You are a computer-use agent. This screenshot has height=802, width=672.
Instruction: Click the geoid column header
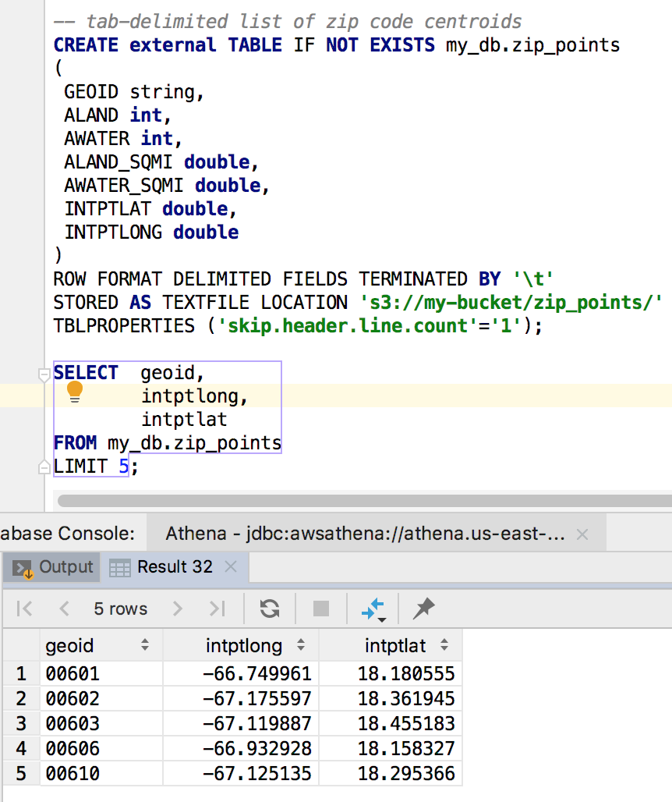(101, 645)
